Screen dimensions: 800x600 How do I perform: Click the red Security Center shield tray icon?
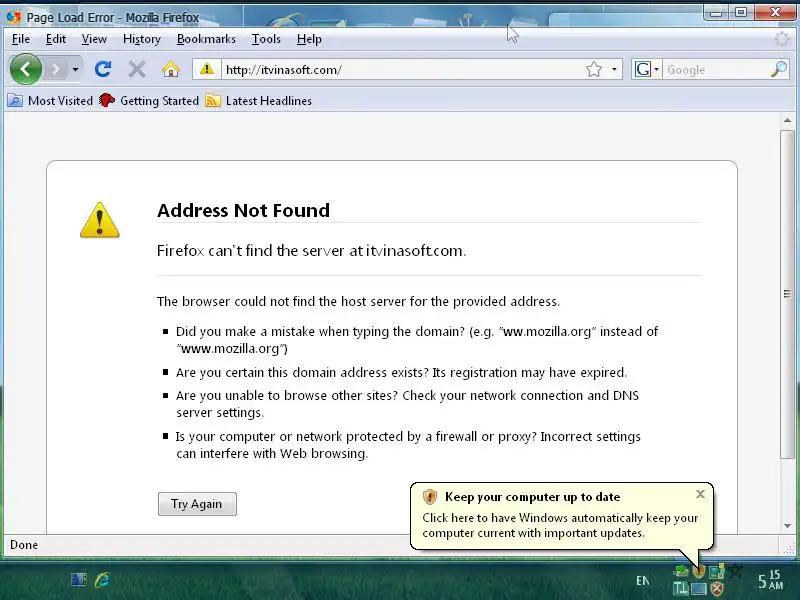717,589
